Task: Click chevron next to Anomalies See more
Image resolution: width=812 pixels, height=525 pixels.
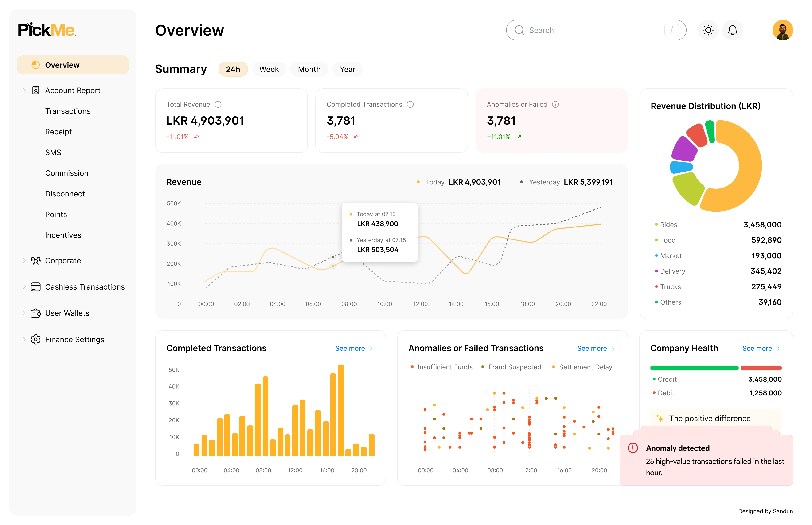Action: tap(613, 349)
